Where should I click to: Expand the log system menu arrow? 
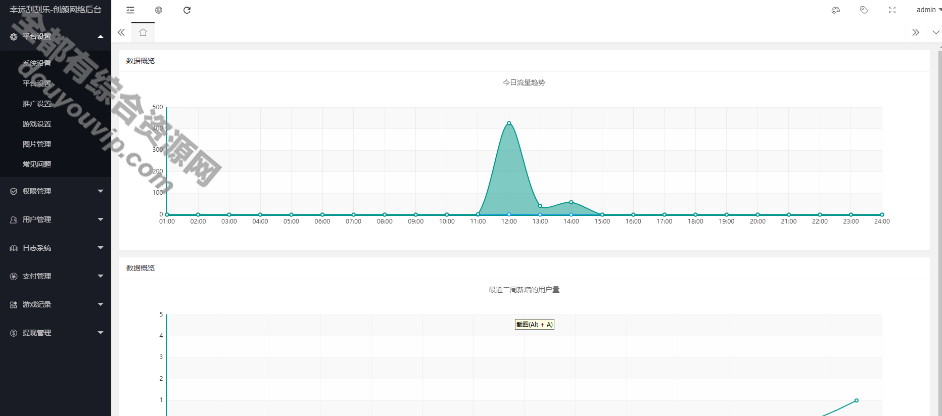pos(100,248)
